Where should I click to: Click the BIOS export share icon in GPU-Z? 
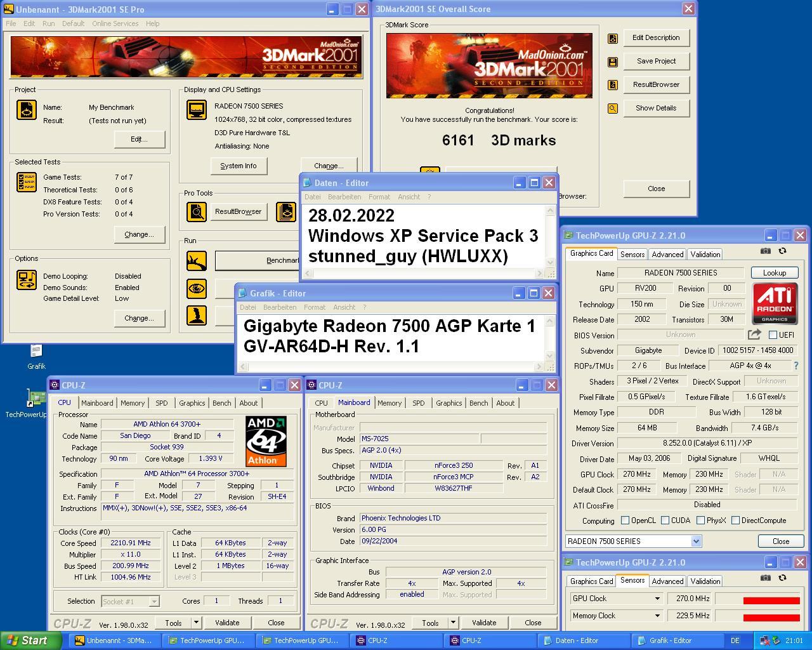point(754,335)
